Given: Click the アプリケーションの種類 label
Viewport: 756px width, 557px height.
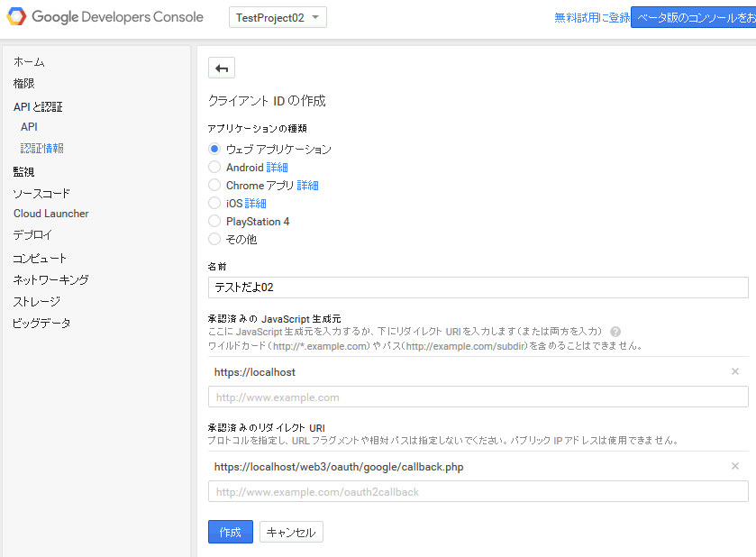Looking at the screenshot, I should pos(257,128).
